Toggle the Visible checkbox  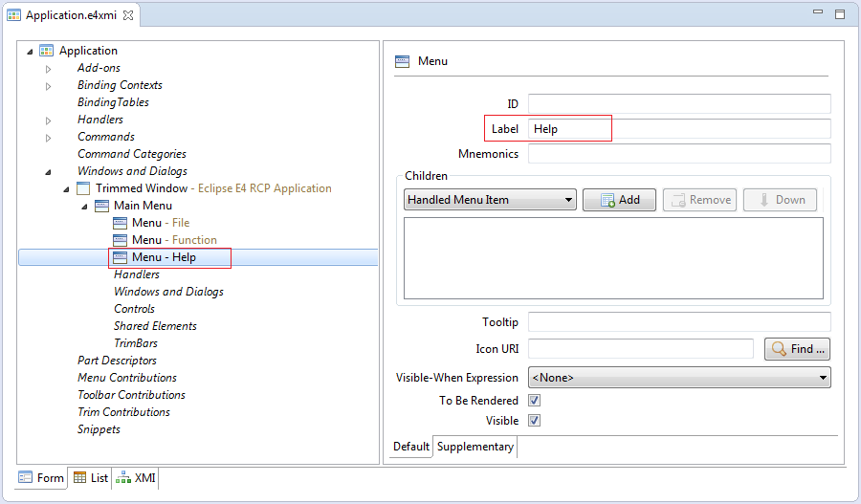[x=534, y=421]
